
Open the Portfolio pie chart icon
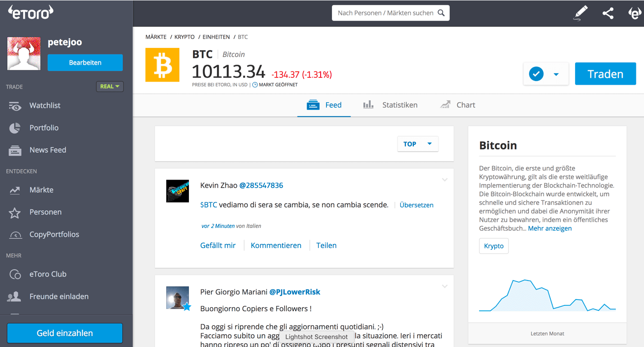pos(15,128)
